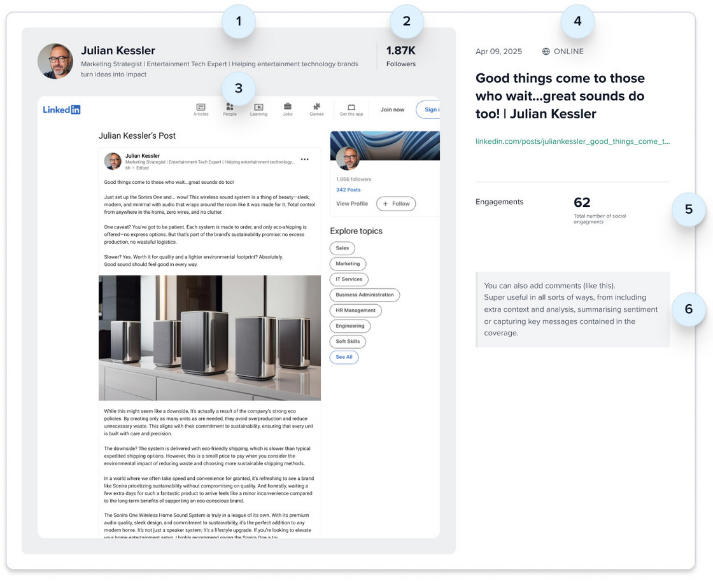
Task: Open the Articles nav icon
Action: point(201,108)
